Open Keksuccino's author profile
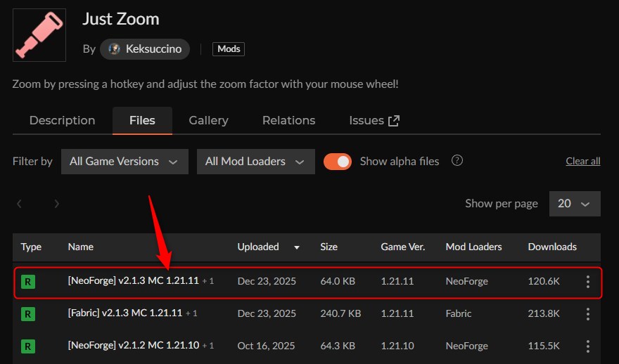 pyautogui.click(x=145, y=49)
